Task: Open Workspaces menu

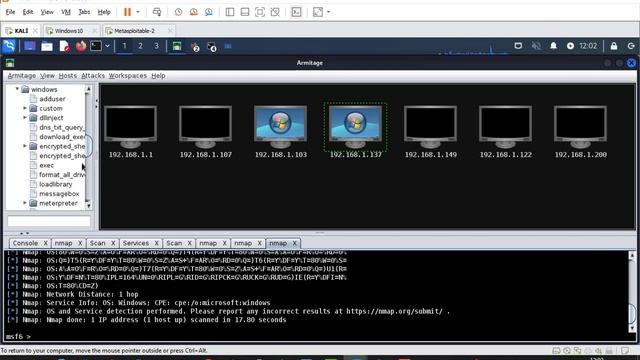Action: (x=127, y=76)
